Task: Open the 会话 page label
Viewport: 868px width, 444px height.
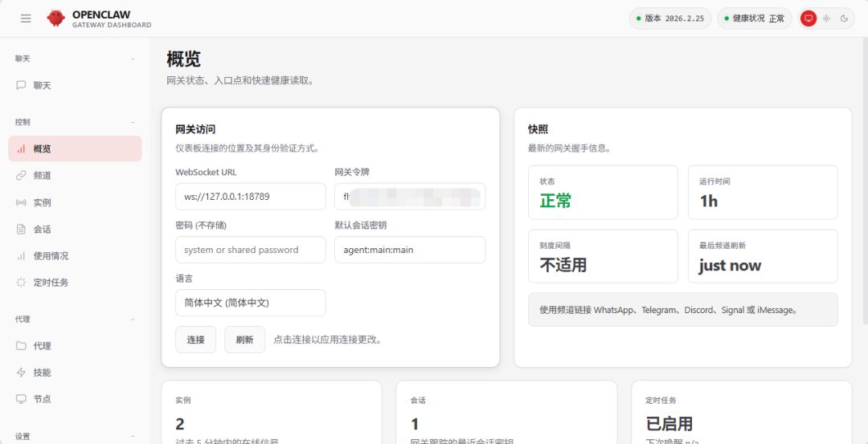Action: 42,229
